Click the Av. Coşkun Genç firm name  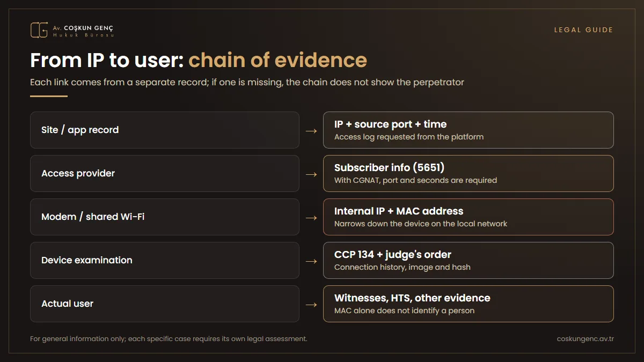point(83,28)
